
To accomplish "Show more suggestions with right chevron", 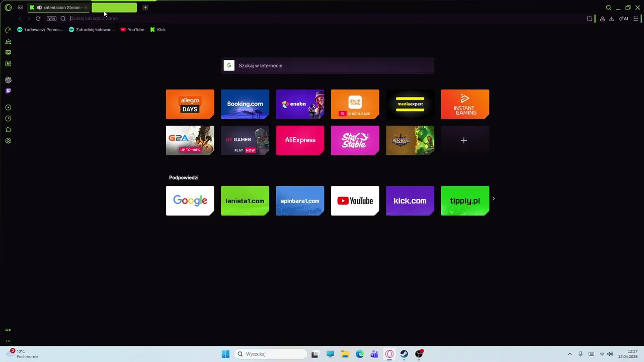I will click(x=493, y=199).
